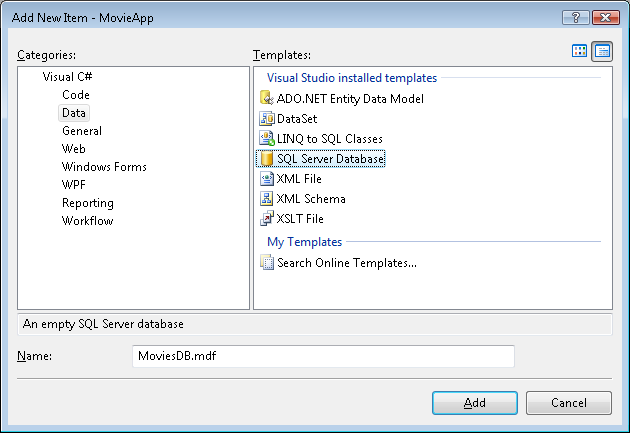This screenshot has width=630, height=433.
Task: Switch to large icons view
Action: pos(580,51)
